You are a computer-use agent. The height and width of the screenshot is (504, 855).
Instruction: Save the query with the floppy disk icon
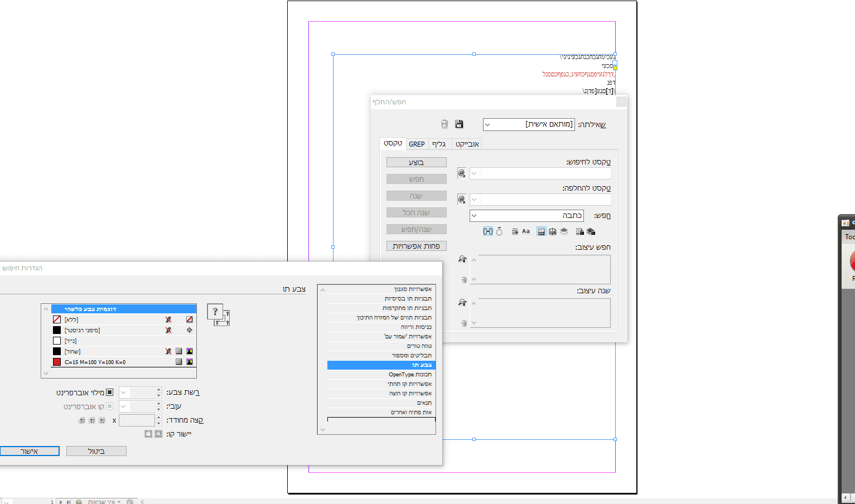tap(459, 124)
